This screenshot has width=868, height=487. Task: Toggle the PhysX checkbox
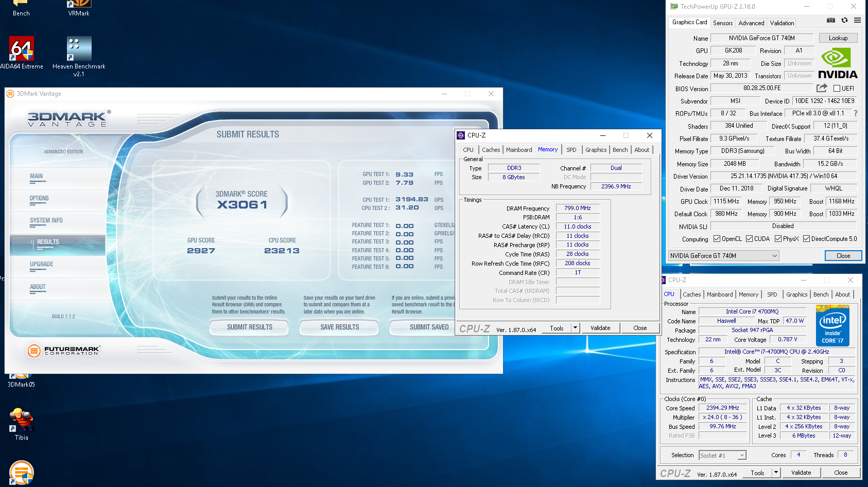pos(778,239)
